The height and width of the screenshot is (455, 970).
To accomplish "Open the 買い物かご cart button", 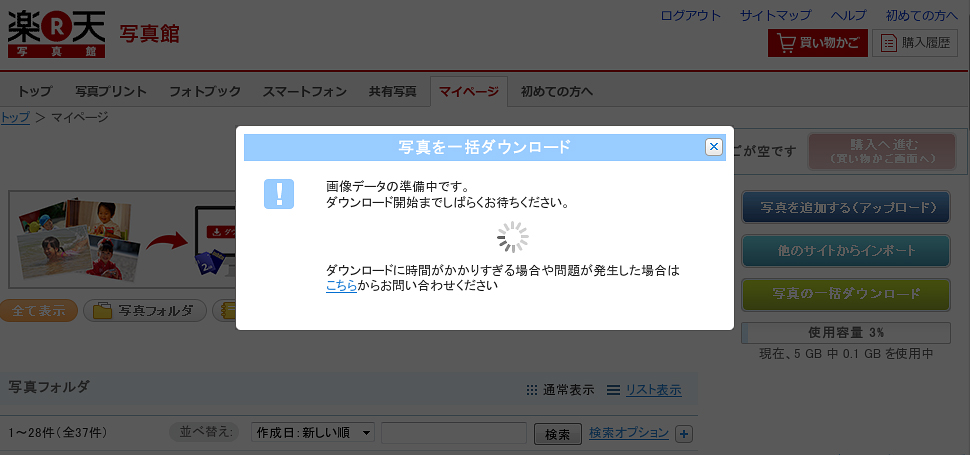I will tap(818, 43).
